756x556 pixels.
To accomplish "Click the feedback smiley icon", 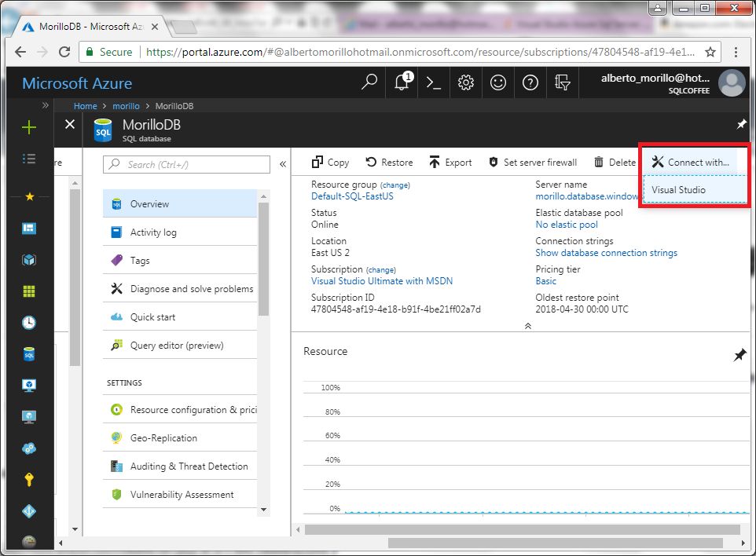I will 498,83.
